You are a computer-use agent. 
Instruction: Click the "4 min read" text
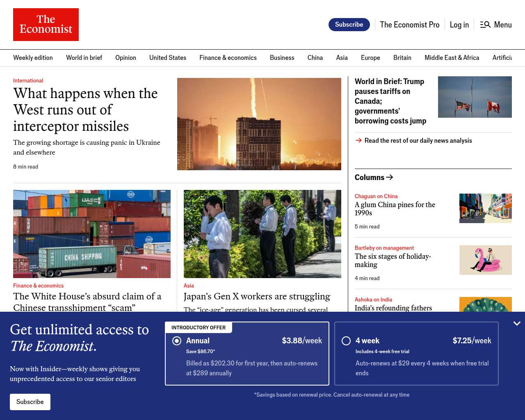click(367, 278)
